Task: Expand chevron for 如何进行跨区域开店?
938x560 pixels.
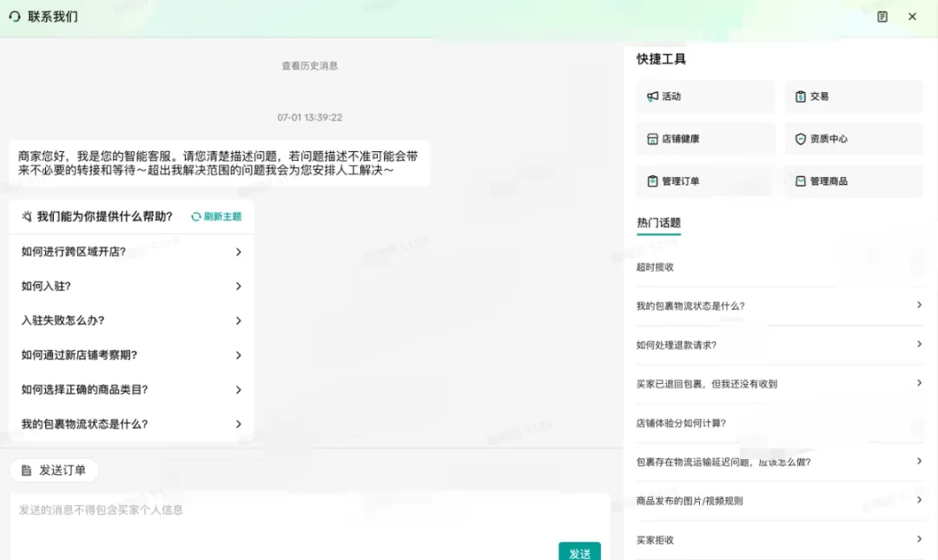Action: point(238,252)
